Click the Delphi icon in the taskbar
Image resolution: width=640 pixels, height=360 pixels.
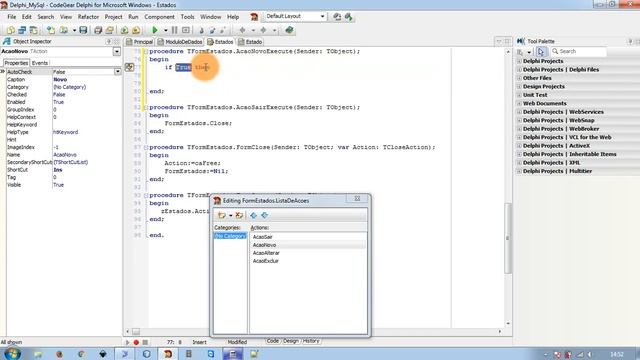tap(168, 354)
